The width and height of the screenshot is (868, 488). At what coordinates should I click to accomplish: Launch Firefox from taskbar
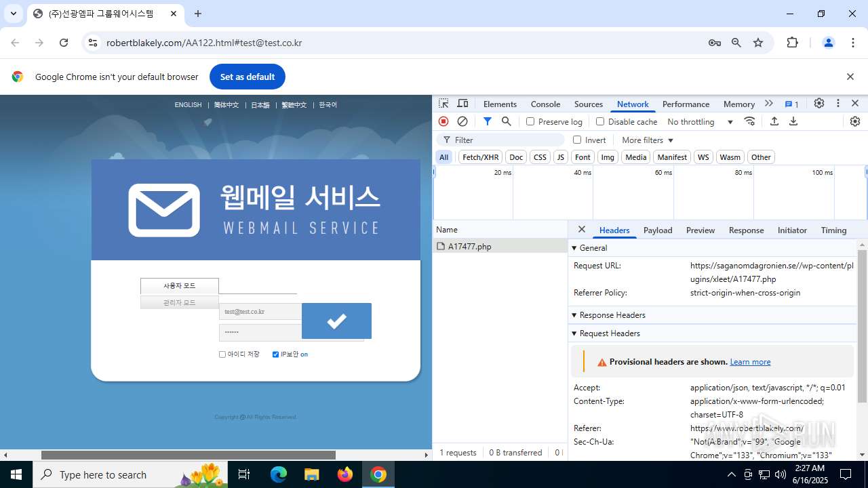click(x=345, y=474)
